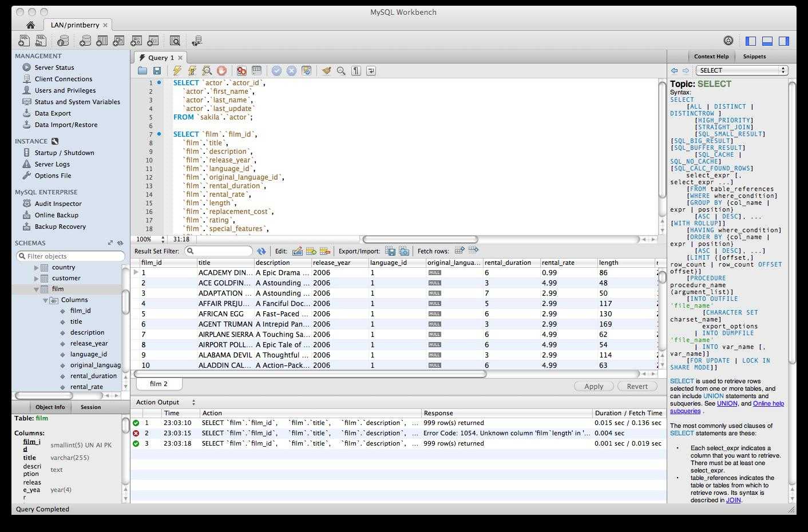808x532 pixels.
Task: Open the JOIN help link
Action: pos(733,500)
